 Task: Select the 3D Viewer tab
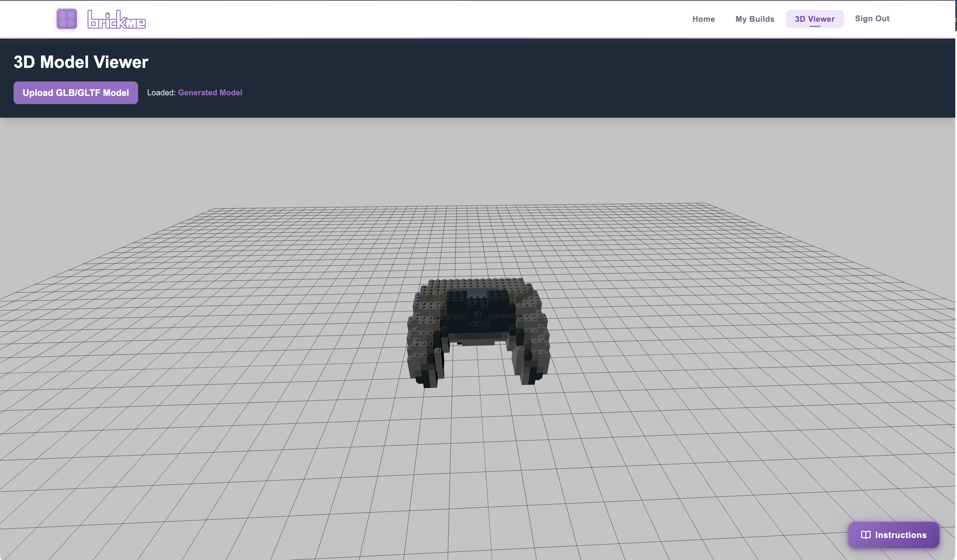815,19
